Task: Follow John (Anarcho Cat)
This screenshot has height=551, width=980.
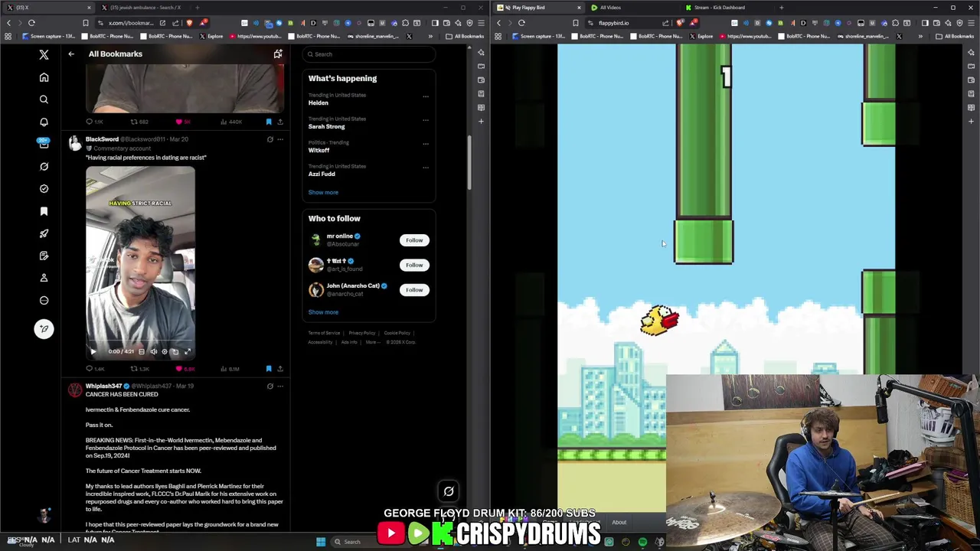Action: (x=414, y=290)
